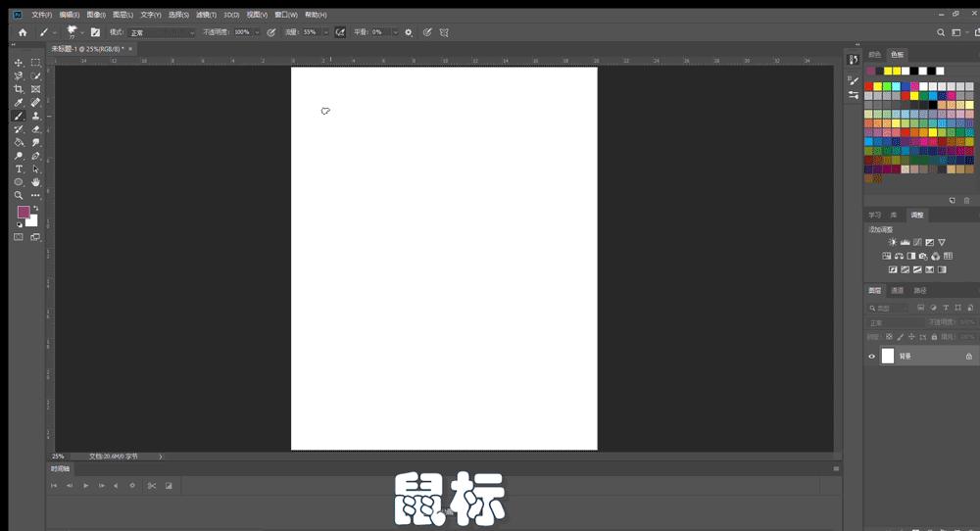Open the 滤镜(T) menu
This screenshot has width=980, height=531.
pos(206,15)
